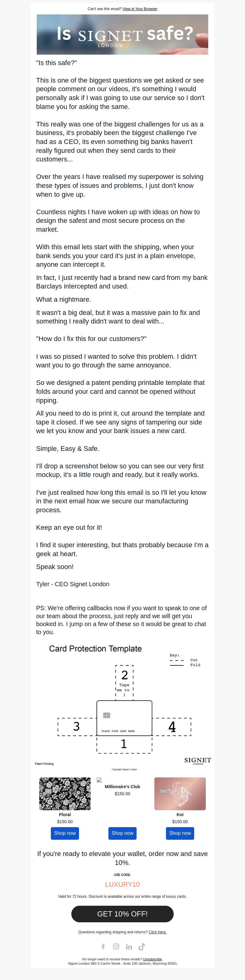The height and width of the screenshot is (980, 245).
Task: Open the Koi card product image
Action: click(x=180, y=794)
